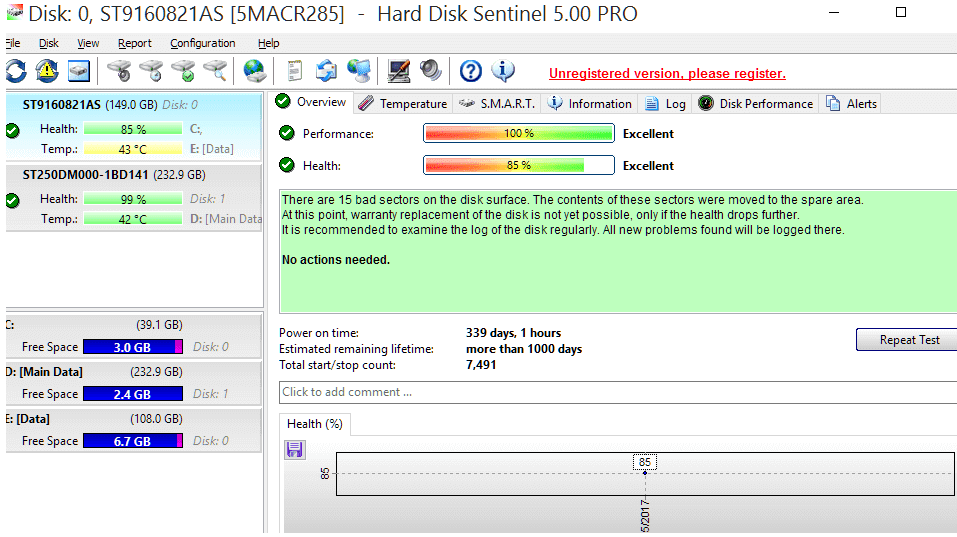Open the View menu
This screenshot has width=957, height=537.
pos(88,43)
